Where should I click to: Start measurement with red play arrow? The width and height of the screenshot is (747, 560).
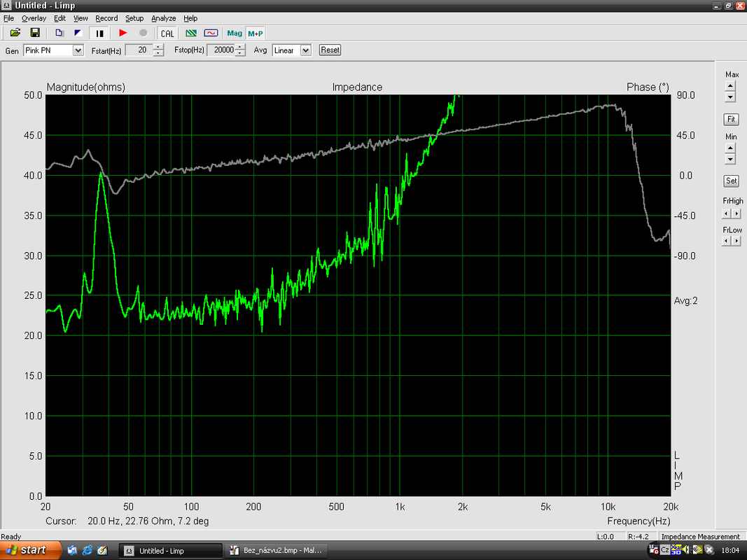tap(123, 33)
